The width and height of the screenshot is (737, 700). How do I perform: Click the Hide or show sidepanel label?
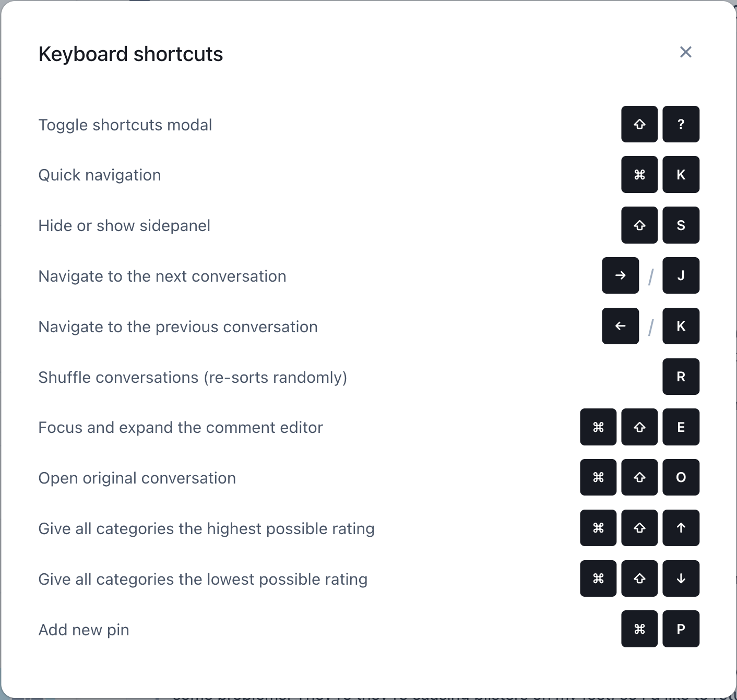pos(124,226)
